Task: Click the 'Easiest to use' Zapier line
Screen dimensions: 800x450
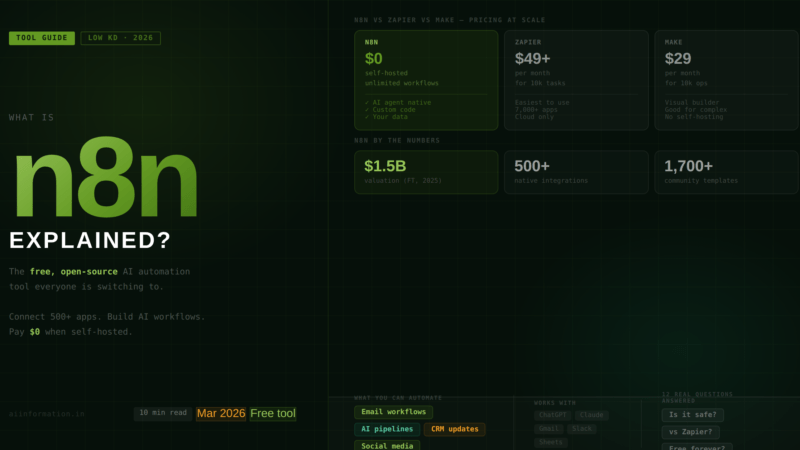Action: pyautogui.click(x=542, y=103)
